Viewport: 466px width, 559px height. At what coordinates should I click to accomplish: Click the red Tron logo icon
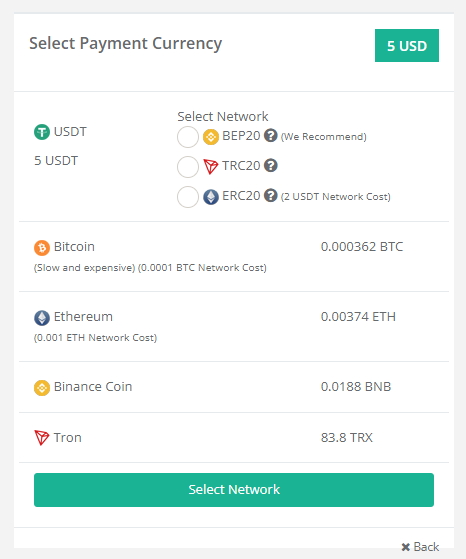click(x=41, y=437)
